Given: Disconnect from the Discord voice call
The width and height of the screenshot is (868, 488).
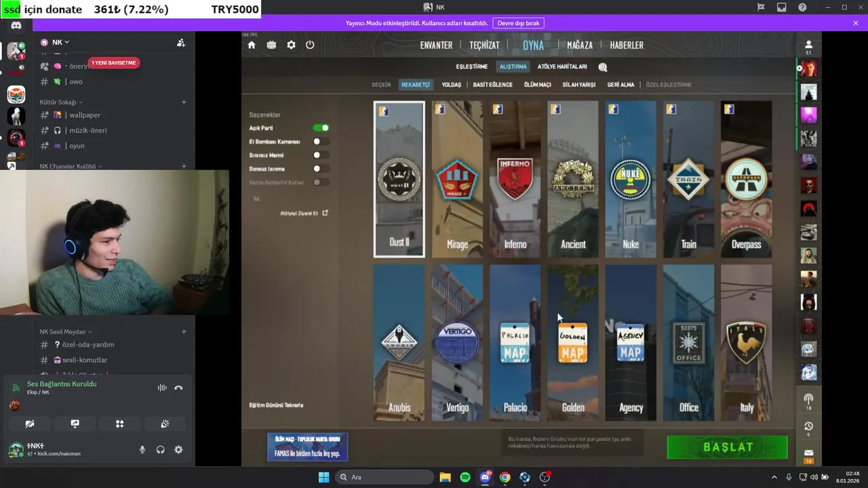Looking at the screenshot, I should tap(178, 388).
